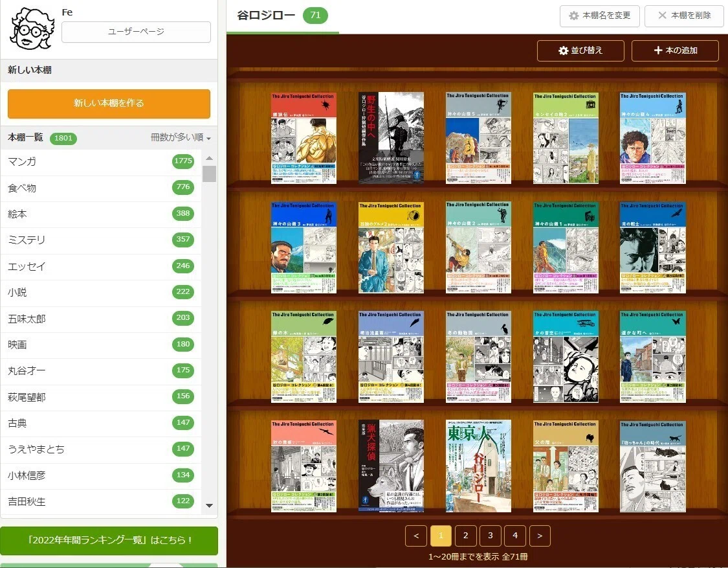Click the 1801 total bookshelf count badge
The image size is (728, 568).
pos(63,138)
